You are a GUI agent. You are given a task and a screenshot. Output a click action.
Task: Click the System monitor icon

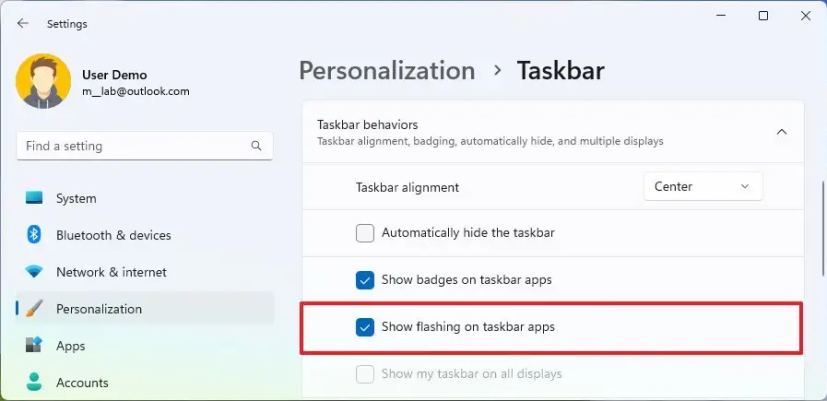point(34,198)
